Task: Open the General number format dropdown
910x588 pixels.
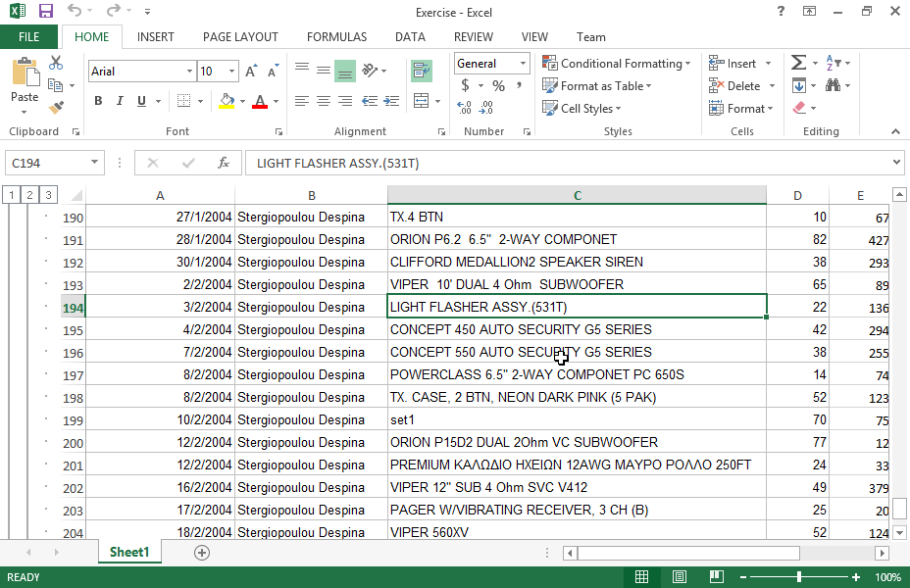Action: click(523, 64)
